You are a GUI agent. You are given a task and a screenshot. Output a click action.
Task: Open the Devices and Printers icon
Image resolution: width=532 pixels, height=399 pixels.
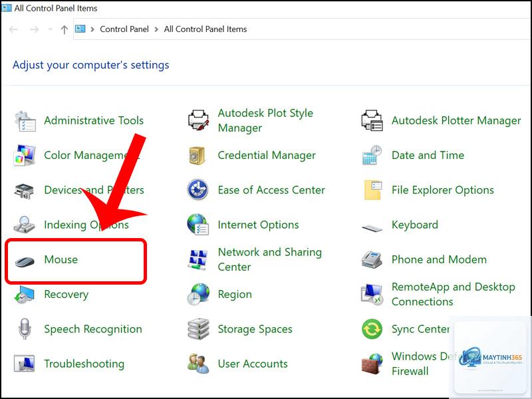(24, 190)
